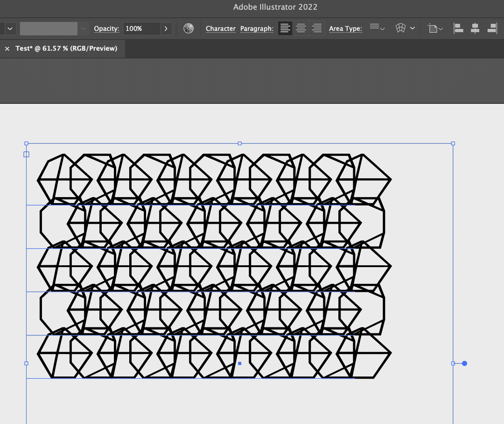Open the Area Type options icon

click(x=377, y=28)
